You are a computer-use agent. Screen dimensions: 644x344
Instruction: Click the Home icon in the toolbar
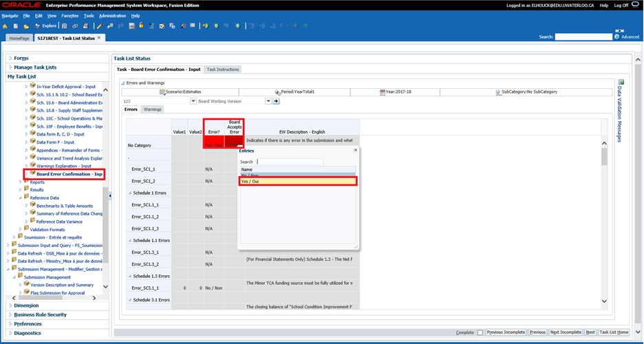pos(6,26)
